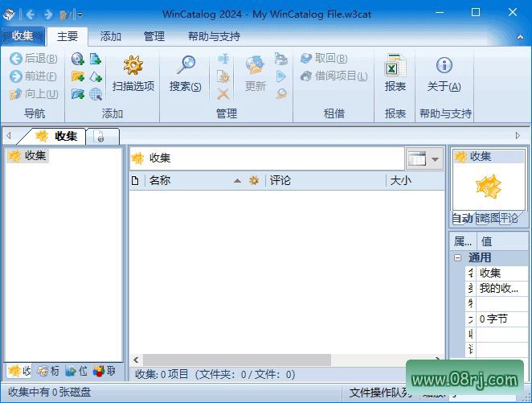Image resolution: width=532 pixels, height=403 pixels.
Task: Select the 评论 preview tab
Action: [x=509, y=219]
